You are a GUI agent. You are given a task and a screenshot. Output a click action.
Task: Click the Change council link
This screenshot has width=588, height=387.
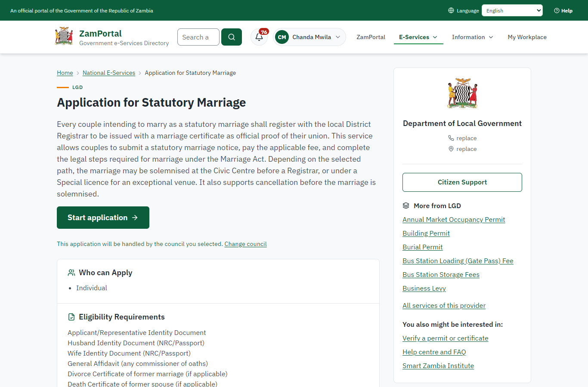coord(245,244)
